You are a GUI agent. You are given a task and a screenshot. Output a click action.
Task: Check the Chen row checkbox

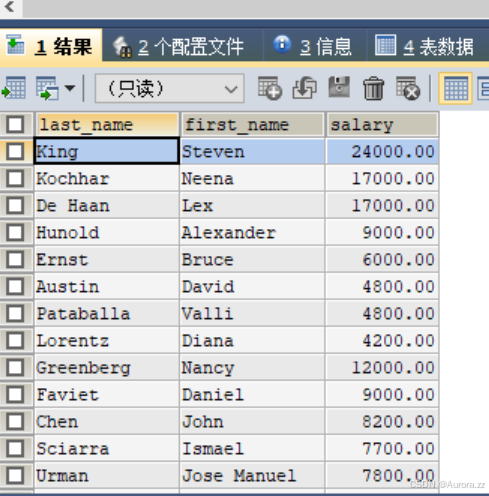tap(15, 422)
